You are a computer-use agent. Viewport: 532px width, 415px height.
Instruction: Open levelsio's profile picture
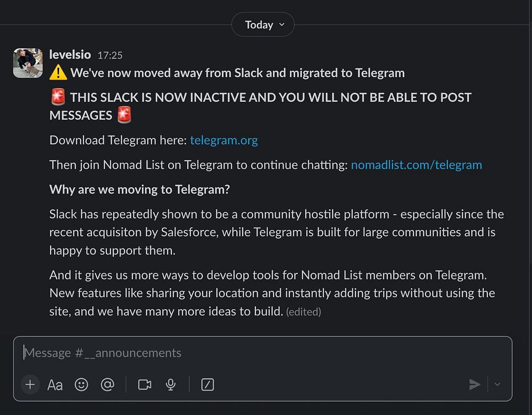28,63
